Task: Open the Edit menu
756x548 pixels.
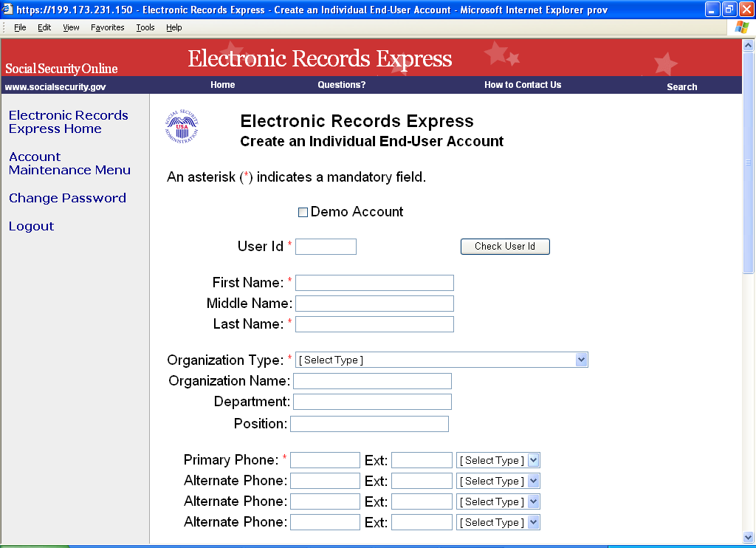Action: point(44,27)
